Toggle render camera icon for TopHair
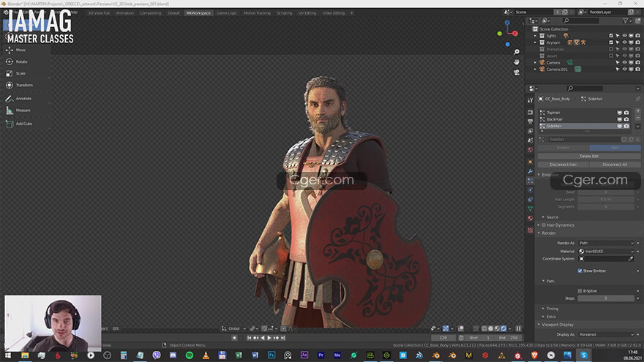Image resolution: width=644 pixels, height=362 pixels. coord(626,113)
